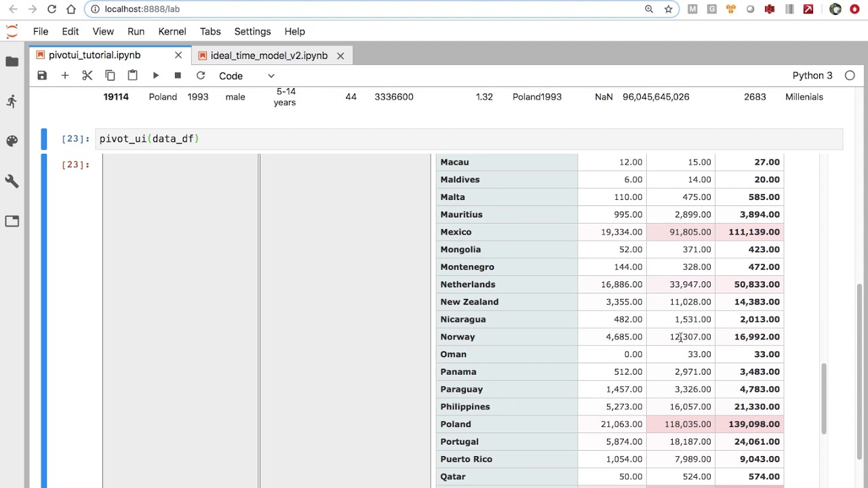Cut the selected cell with scissors icon

[x=87, y=76]
